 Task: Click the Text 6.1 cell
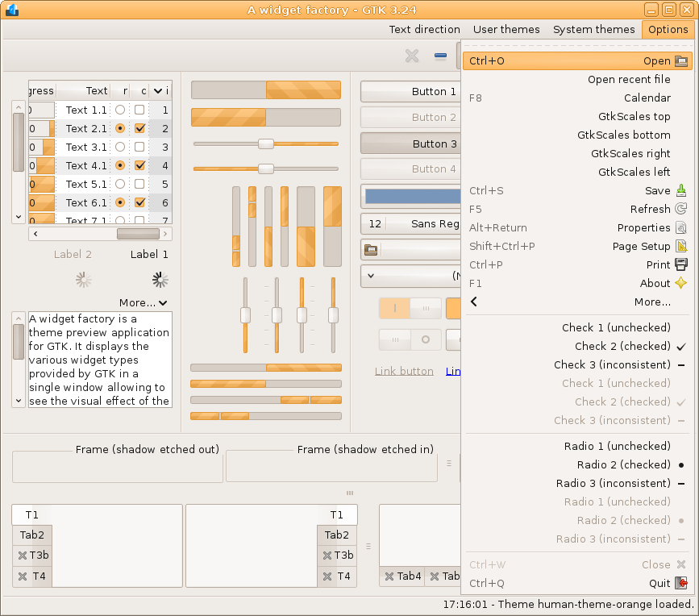pos(85,203)
